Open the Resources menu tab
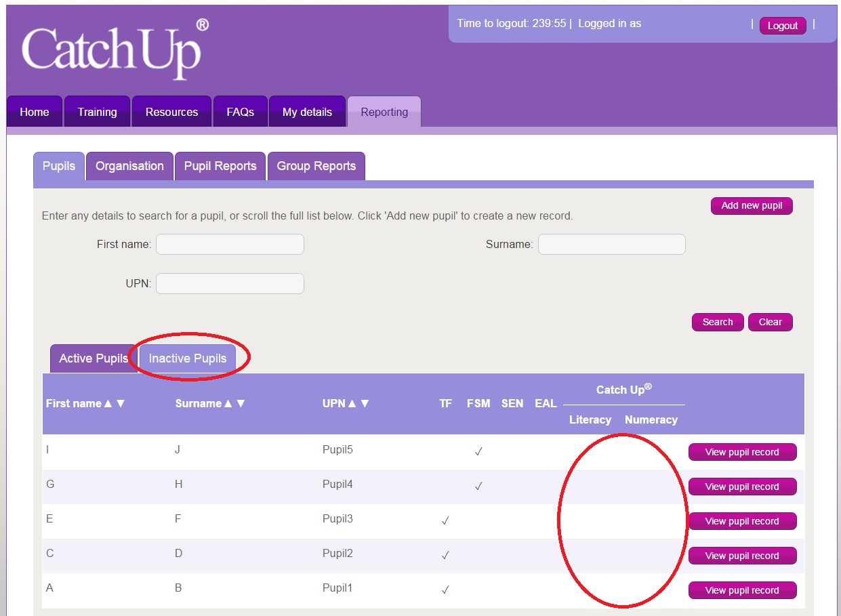The height and width of the screenshot is (616, 841). click(x=171, y=112)
